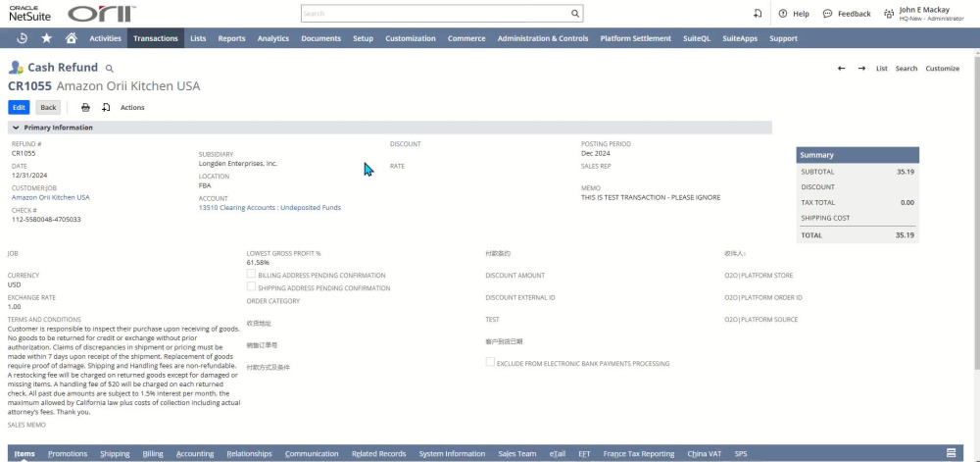Switch to the Shipping subtab
This screenshot has height=462, width=980.
click(x=115, y=454)
